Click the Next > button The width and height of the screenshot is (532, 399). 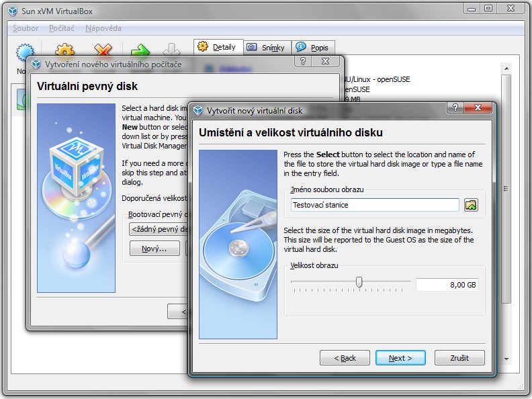(400, 358)
